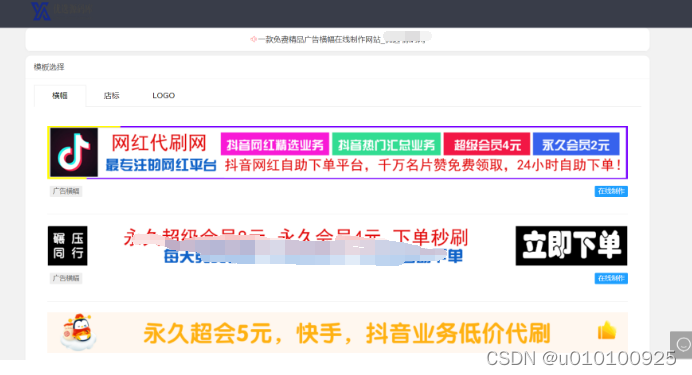Click the green 抖音热门汇总业务 label
This screenshot has width=692, height=375.
386,144
